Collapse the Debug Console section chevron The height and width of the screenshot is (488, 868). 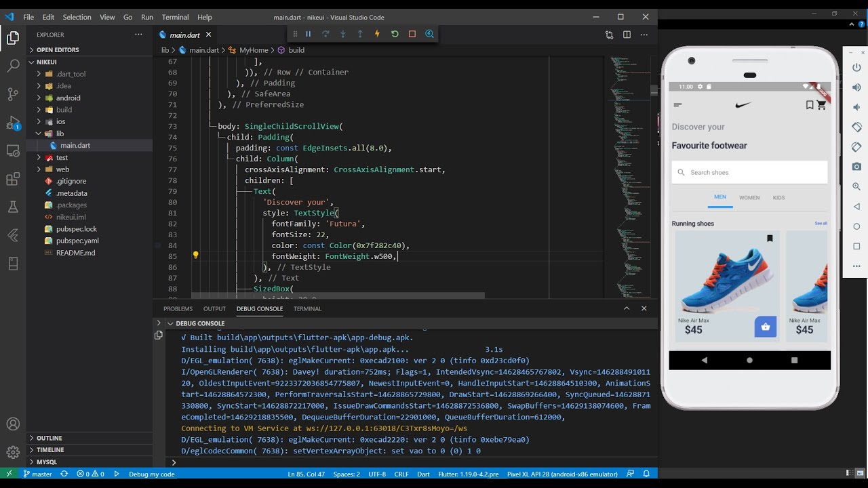170,323
